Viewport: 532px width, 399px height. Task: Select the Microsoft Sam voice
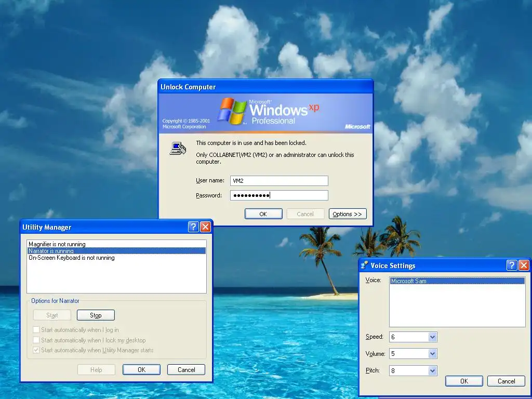pyautogui.click(x=457, y=281)
